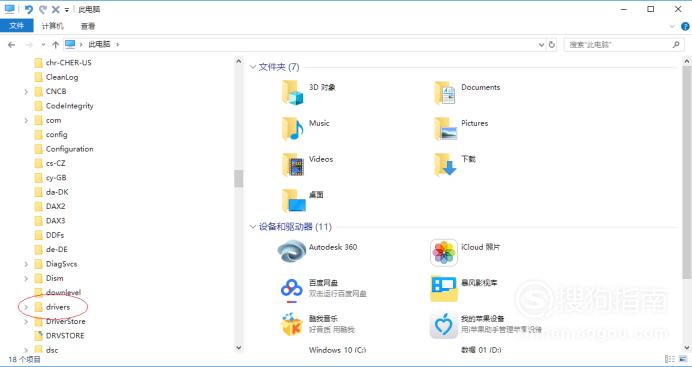Open the Music folder icon
Image resolution: width=692 pixels, height=367 pixels.
pyautogui.click(x=293, y=128)
